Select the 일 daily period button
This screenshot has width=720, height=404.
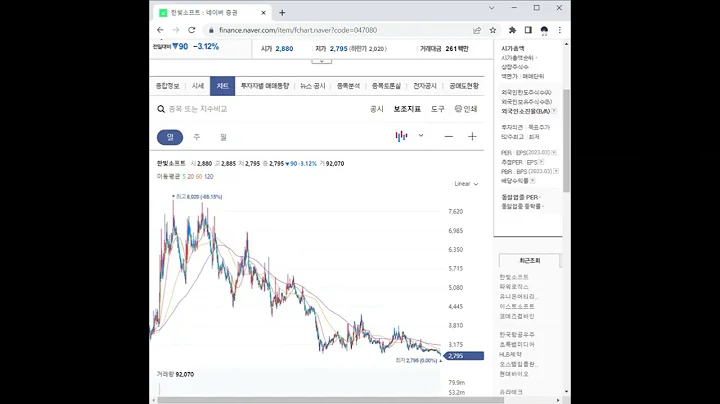coord(170,137)
